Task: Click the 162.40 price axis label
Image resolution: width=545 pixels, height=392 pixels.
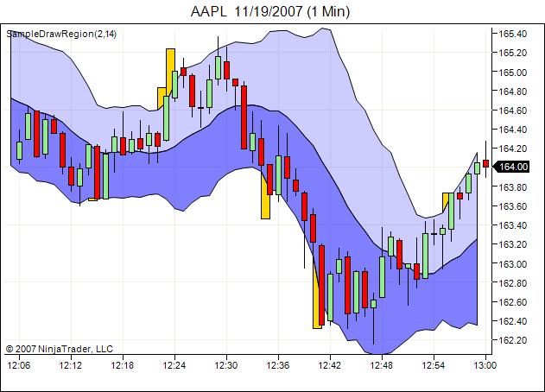Action: [x=513, y=321]
